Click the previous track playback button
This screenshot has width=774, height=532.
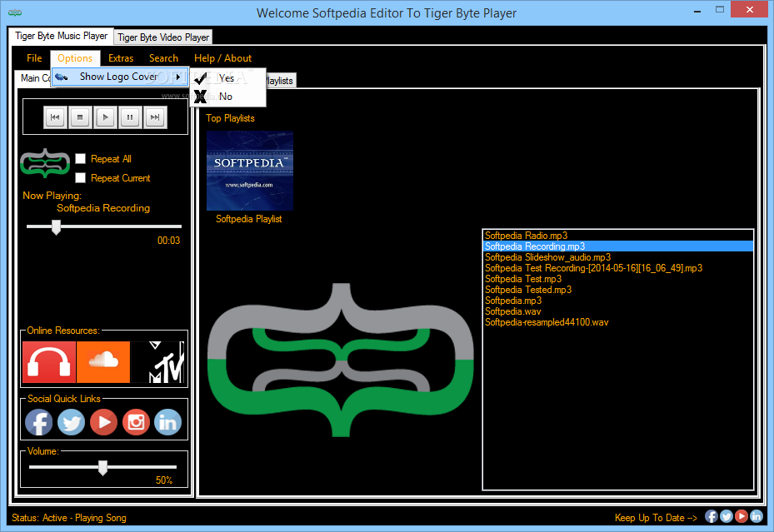tap(55, 117)
